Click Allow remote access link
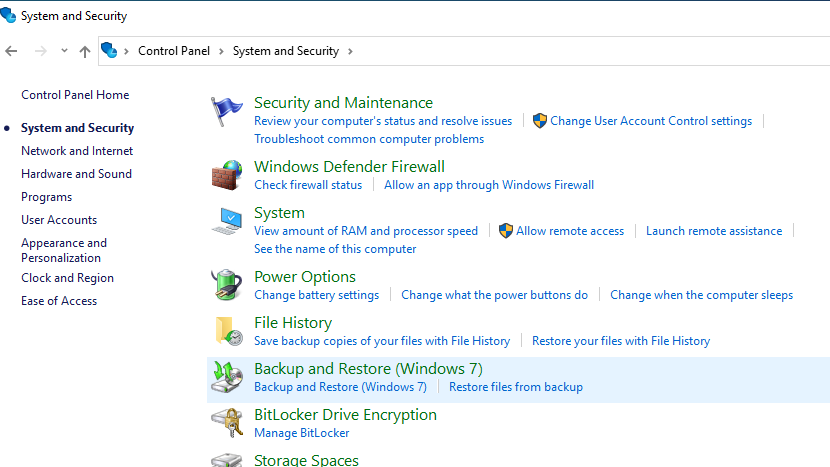Screen dimensions: 830x467 coord(570,231)
